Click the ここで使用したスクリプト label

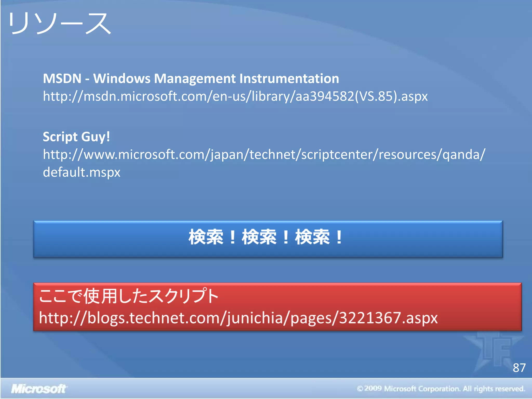[129, 296]
